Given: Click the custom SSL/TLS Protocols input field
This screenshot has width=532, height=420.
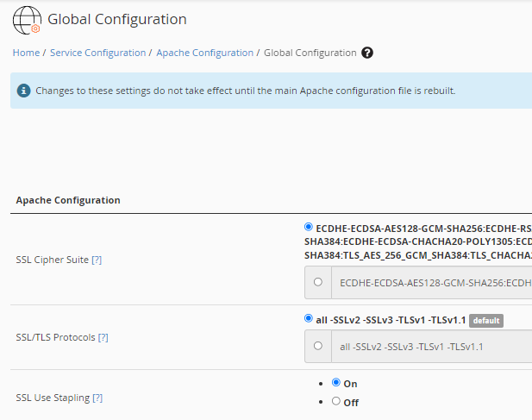Looking at the screenshot, I should click(x=431, y=347).
